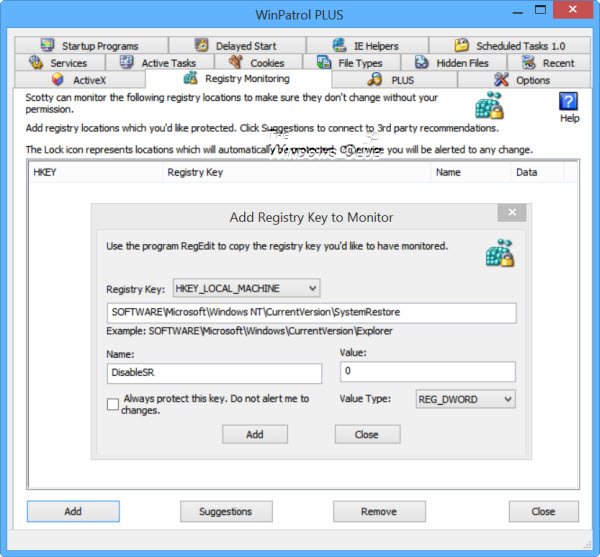Click Close button in the dialog
This screenshot has width=600, height=557.
367,434
